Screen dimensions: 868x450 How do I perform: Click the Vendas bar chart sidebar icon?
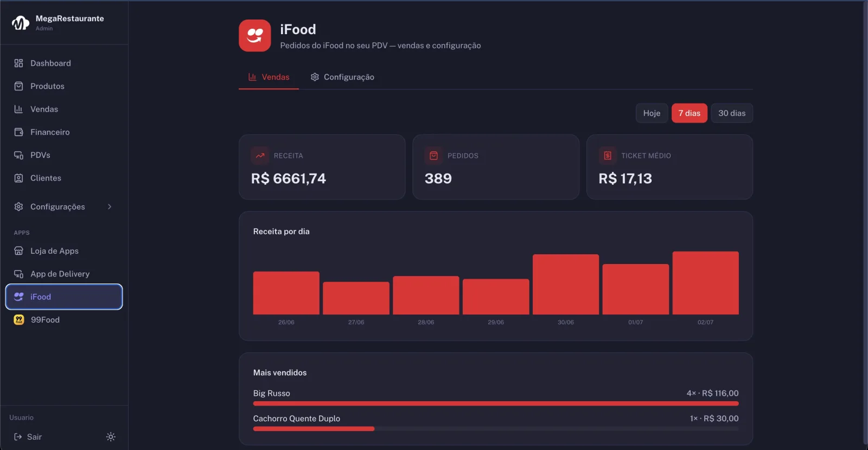(18, 109)
